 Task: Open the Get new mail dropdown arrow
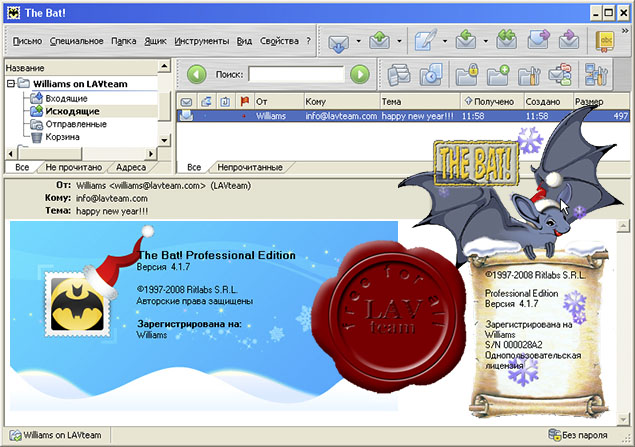click(358, 41)
